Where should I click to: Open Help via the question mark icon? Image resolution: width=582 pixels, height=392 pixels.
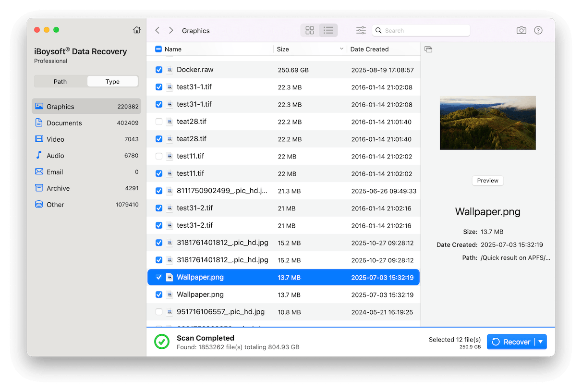click(538, 30)
